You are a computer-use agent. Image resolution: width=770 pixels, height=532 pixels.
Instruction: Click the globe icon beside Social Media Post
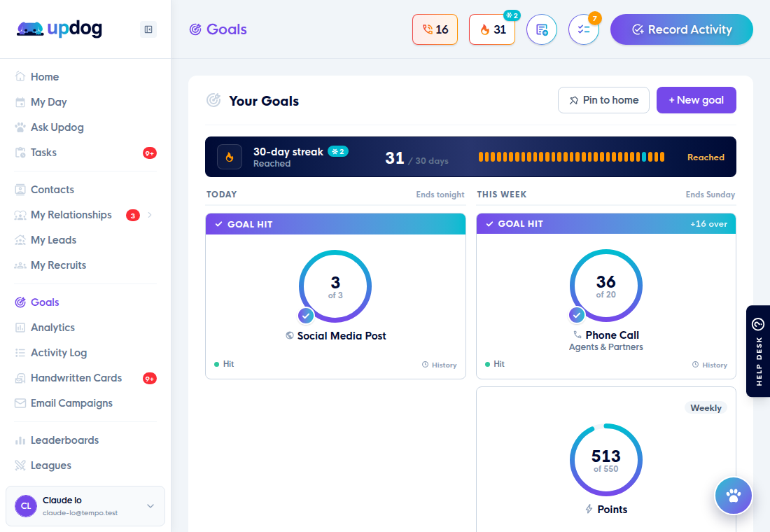click(x=290, y=335)
